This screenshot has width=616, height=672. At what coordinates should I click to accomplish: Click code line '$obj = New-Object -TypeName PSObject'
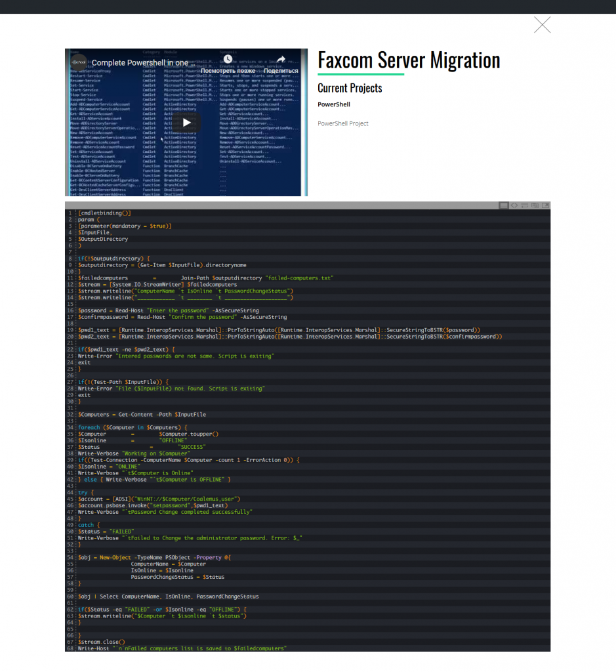coord(154,558)
